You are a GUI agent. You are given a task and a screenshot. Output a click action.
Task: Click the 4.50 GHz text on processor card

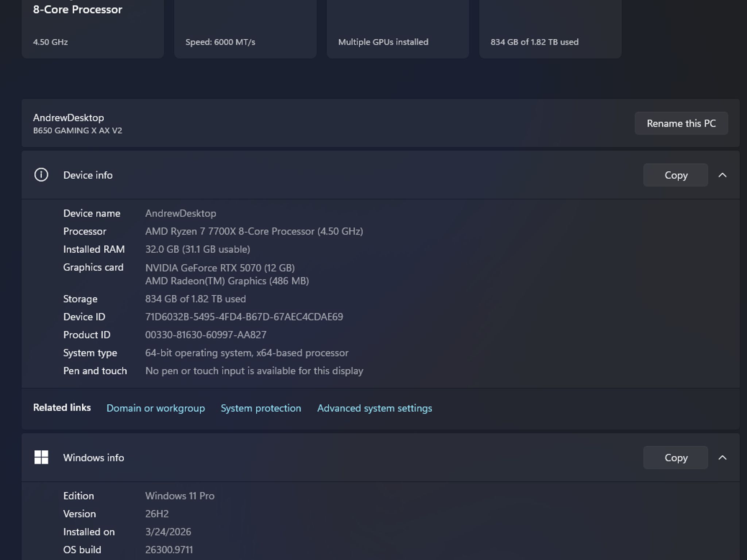(50, 42)
